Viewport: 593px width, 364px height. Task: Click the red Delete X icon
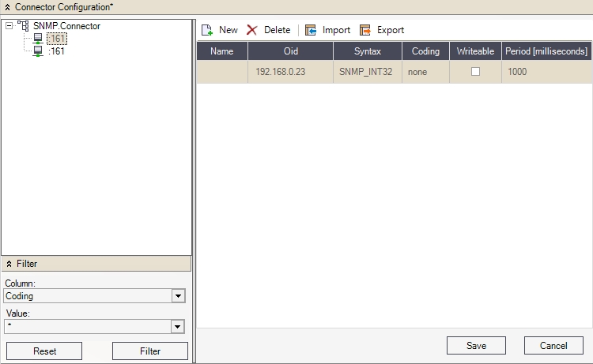click(252, 30)
